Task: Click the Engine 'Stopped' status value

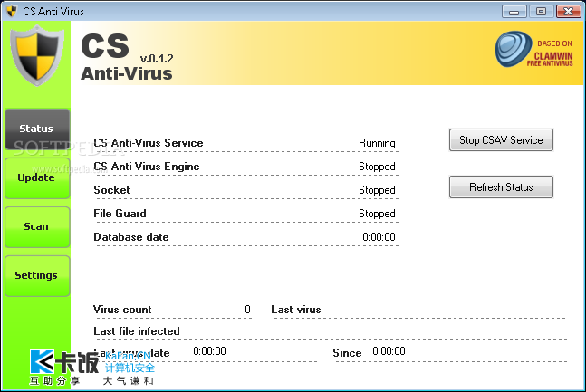Action: [x=377, y=167]
